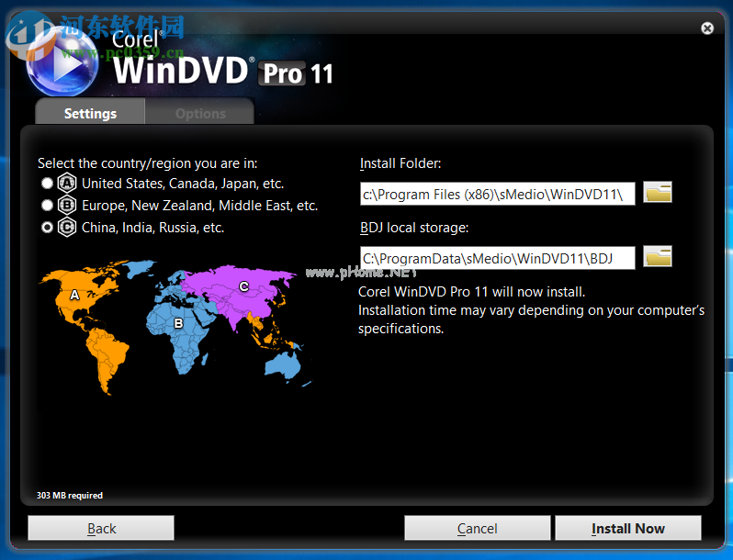Click the hexagonal region B badge icon
The height and width of the screenshot is (560, 733).
pos(67,205)
